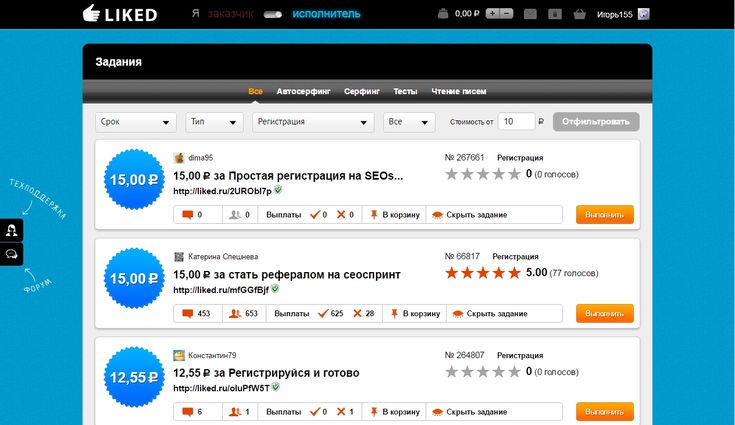This screenshot has height=425, width=735.
Task: Open the Тип filter dropdown
Action: 214,122
